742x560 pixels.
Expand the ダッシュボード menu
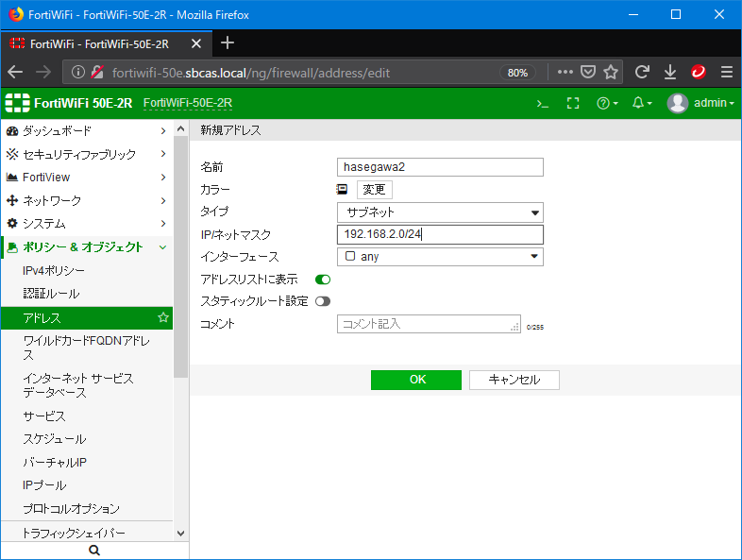(87, 130)
